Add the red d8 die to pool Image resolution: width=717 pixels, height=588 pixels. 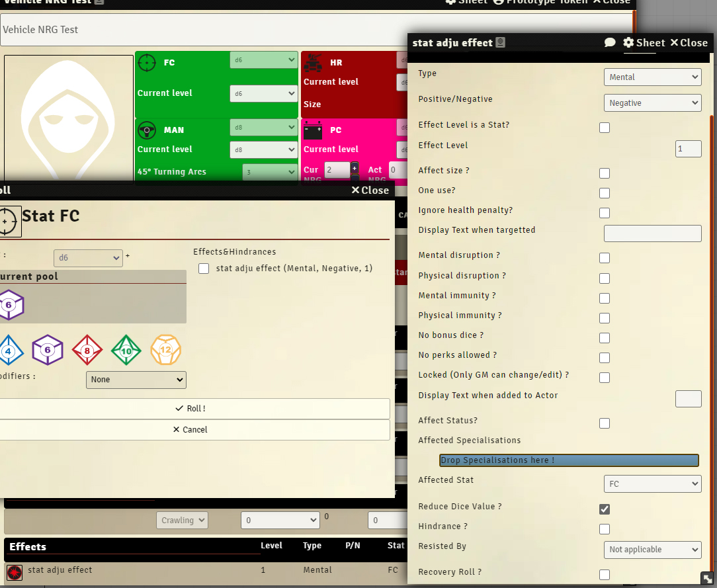coord(87,351)
